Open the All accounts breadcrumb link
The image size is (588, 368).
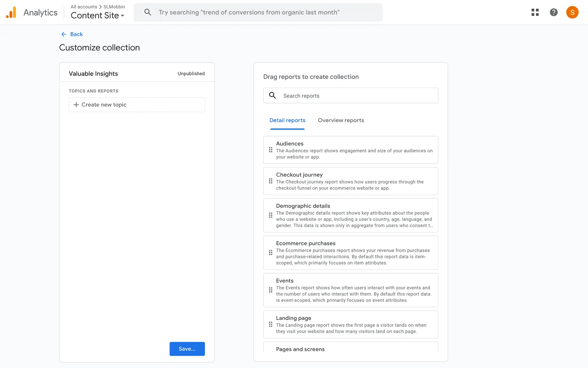(x=84, y=7)
